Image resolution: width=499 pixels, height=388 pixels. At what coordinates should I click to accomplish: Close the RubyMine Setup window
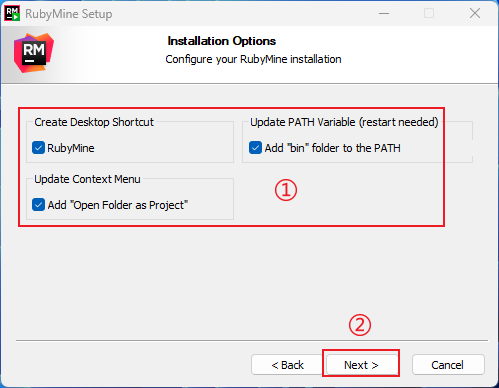click(x=475, y=13)
